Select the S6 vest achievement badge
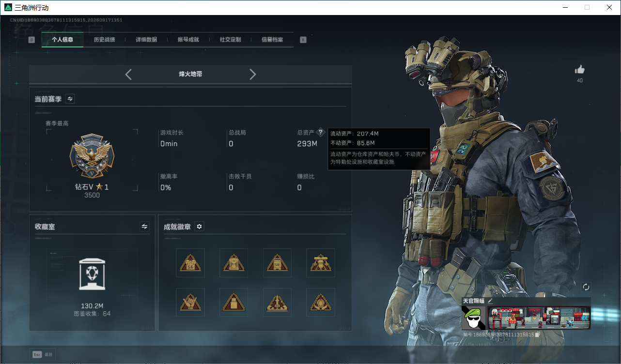621x364 pixels. (x=190, y=263)
